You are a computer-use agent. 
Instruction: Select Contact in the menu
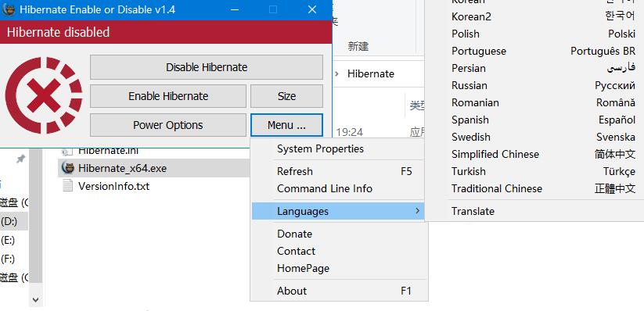(x=338, y=251)
